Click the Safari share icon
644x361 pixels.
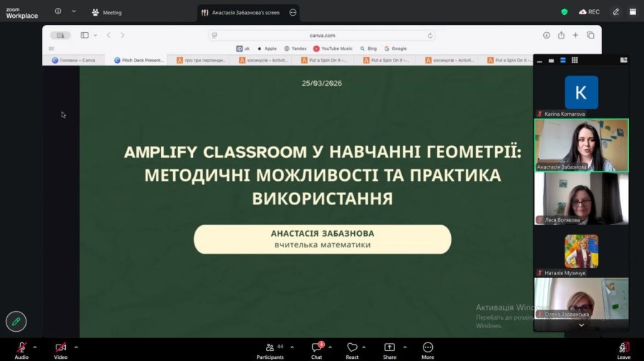point(561,35)
